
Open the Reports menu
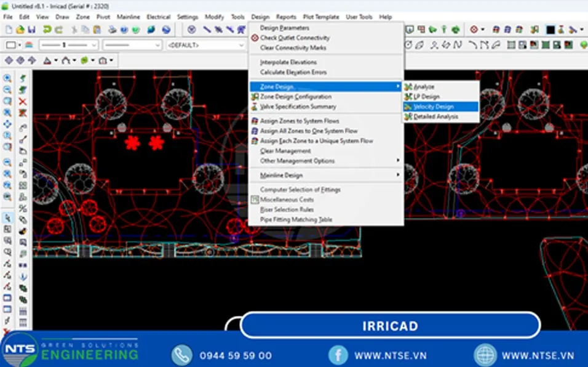coord(286,17)
